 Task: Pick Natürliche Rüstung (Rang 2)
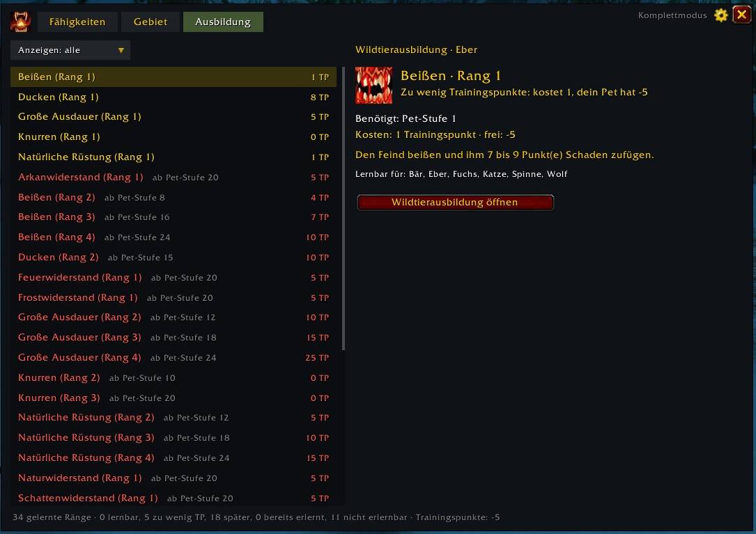(x=173, y=418)
